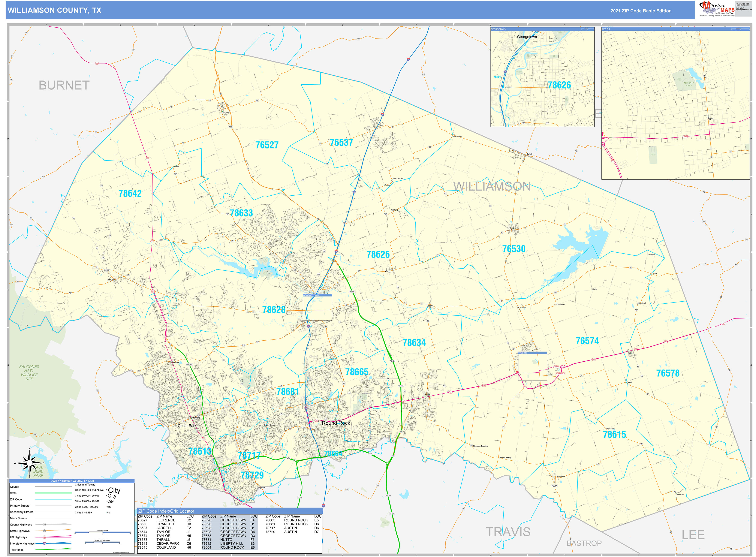The width and height of the screenshot is (756, 557).
Task: Select the 78642 ZIP code label
Action: [x=130, y=193]
